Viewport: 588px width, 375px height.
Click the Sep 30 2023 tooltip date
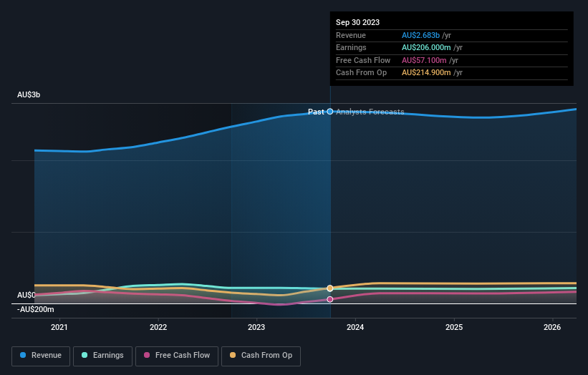[x=358, y=22]
